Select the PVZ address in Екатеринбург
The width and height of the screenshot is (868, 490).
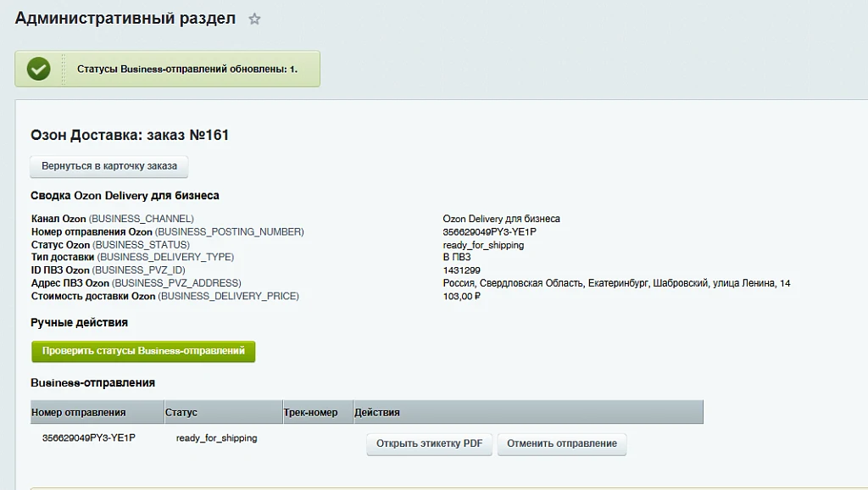coord(617,283)
